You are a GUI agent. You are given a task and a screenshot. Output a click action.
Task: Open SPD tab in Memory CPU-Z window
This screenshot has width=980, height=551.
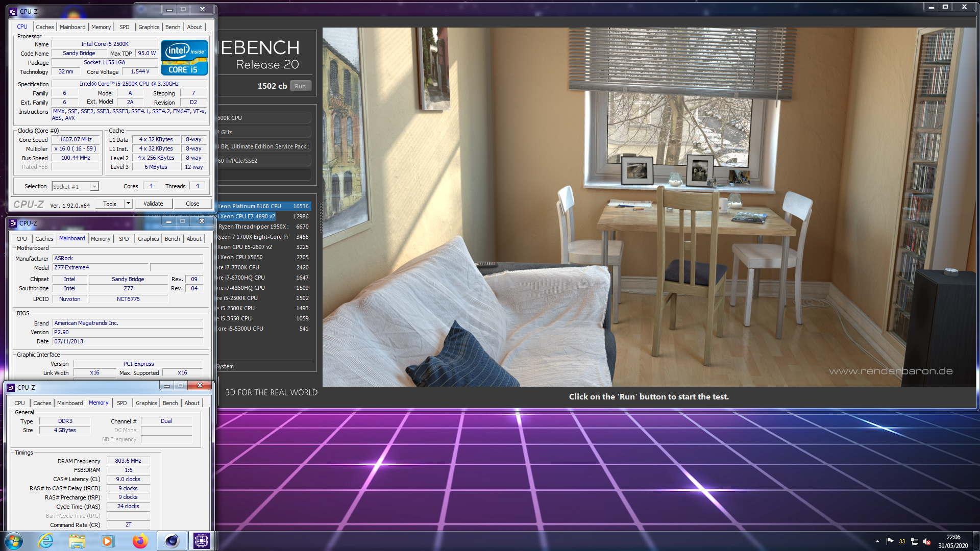click(121, 403)
